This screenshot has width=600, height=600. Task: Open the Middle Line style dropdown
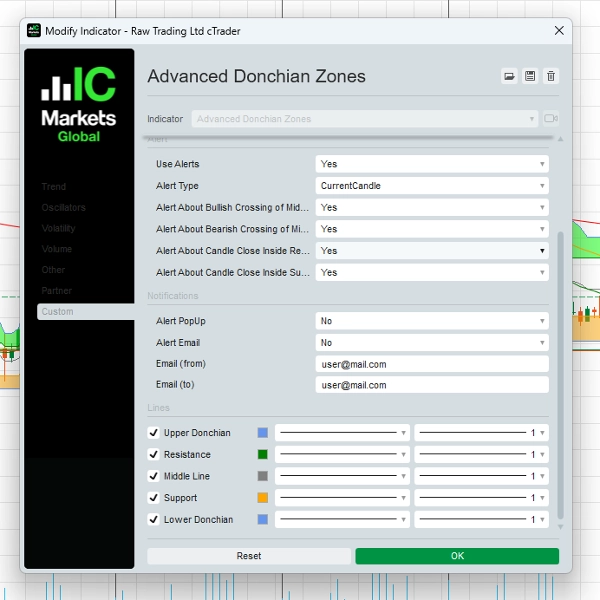tap(342, 476)
